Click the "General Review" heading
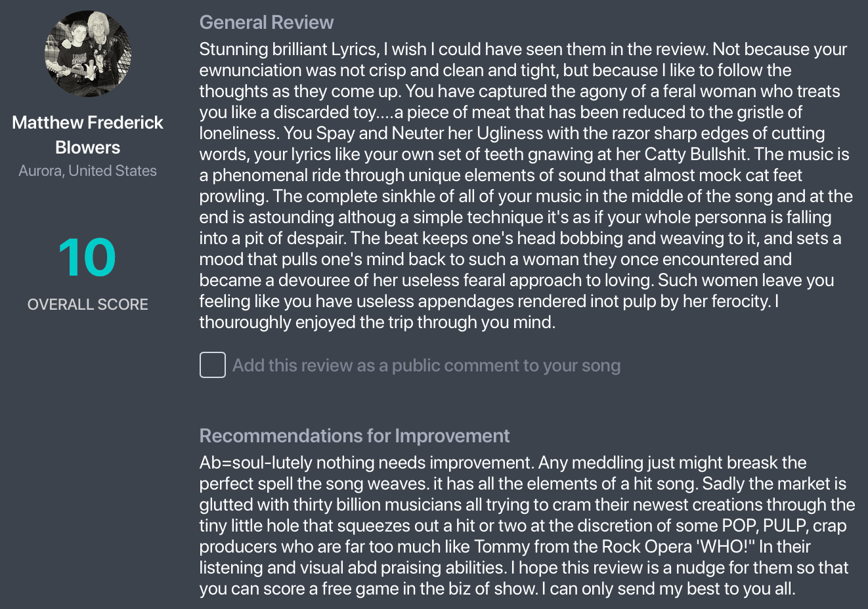Viewport: 868px width, 609px height. [x=266, y=22]
